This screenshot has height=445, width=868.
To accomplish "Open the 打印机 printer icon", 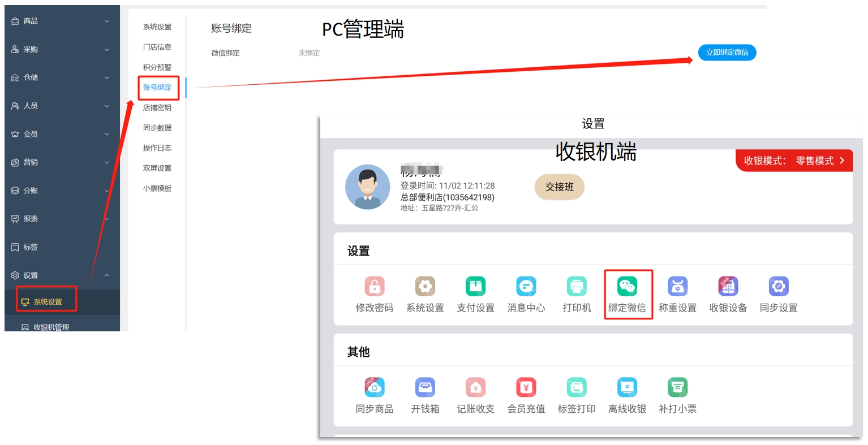I will coord(576,287).
